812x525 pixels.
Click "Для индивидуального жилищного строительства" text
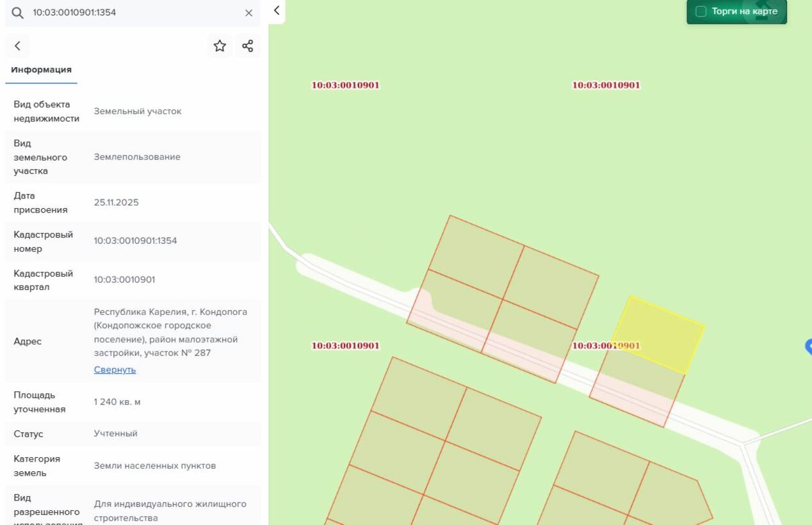click(170, 511)
